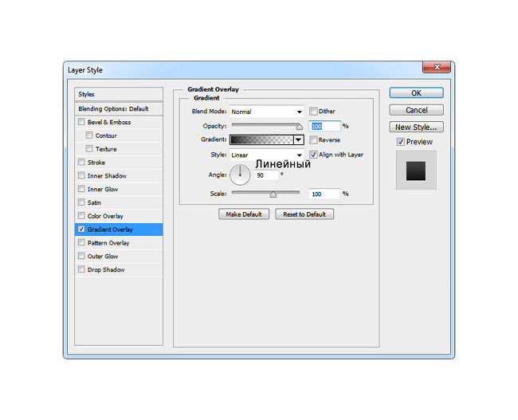Open the Blend Mode dropdown
The image size is (518, 420).
coord(267,112)
